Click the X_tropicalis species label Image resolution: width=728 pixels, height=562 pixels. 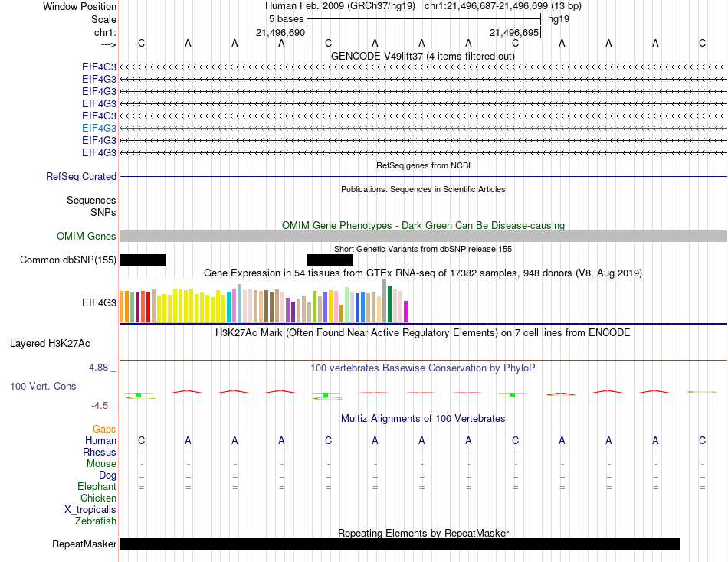point(90,510)
